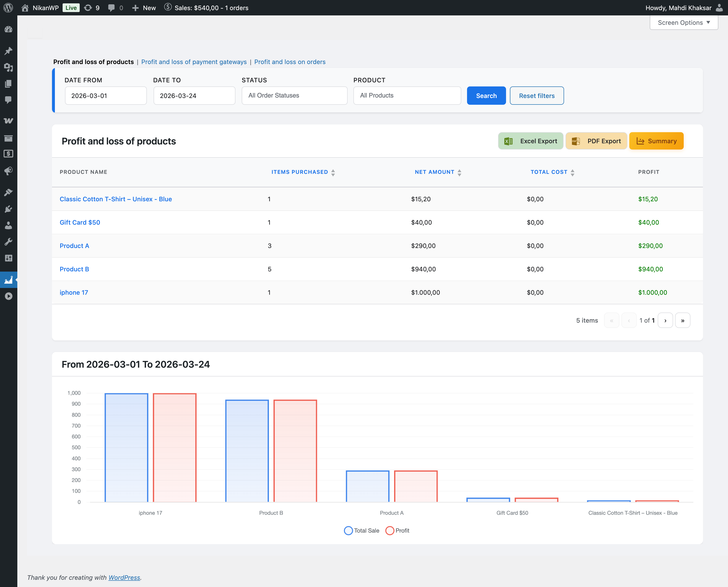Open the All Products dropdown
Image resolution: width=728 pixels, height=587 pixels.
[407, 95]
